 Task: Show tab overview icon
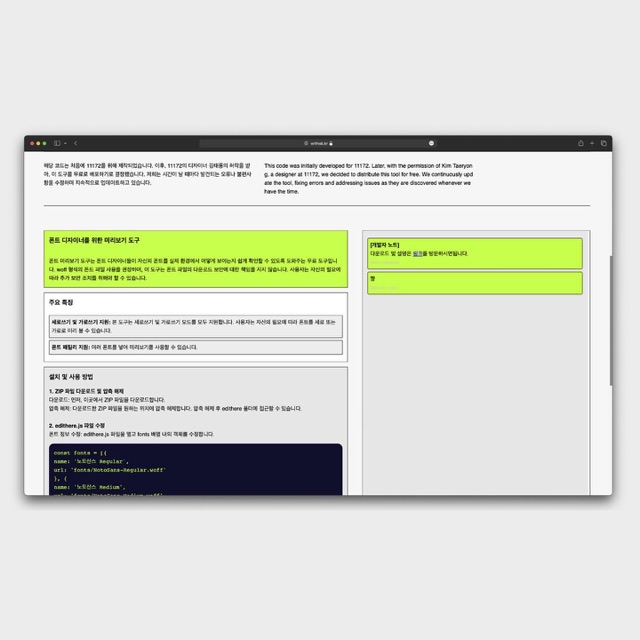[x=604, y=143]
